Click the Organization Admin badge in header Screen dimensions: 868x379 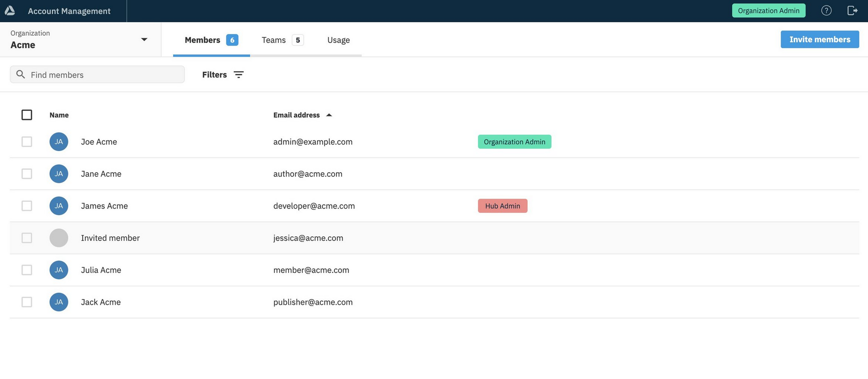[768, 11]
